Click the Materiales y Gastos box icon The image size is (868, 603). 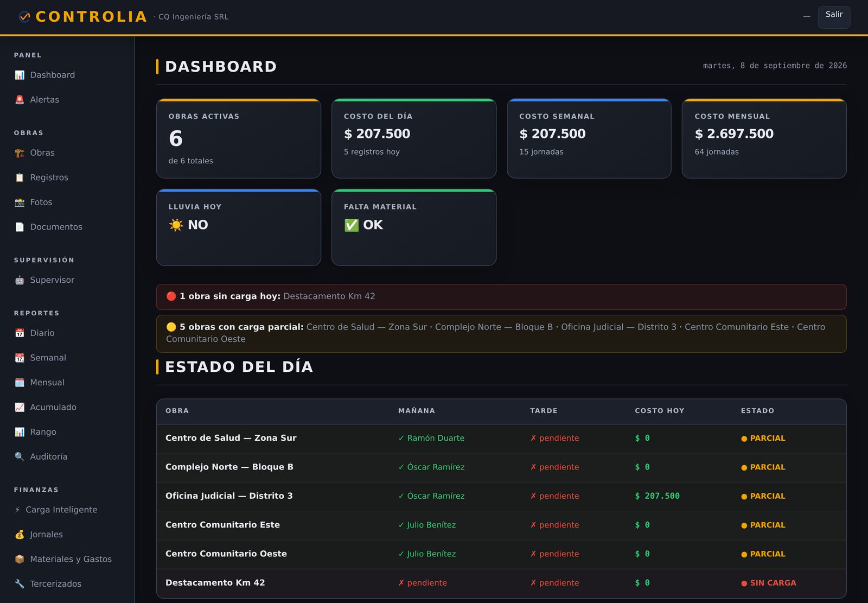tap(20, 559)
